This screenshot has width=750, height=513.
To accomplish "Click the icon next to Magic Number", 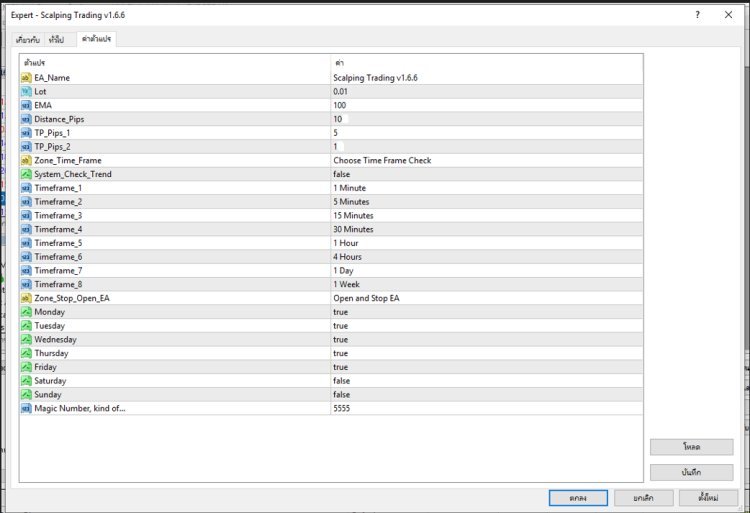I will [26, 408].
